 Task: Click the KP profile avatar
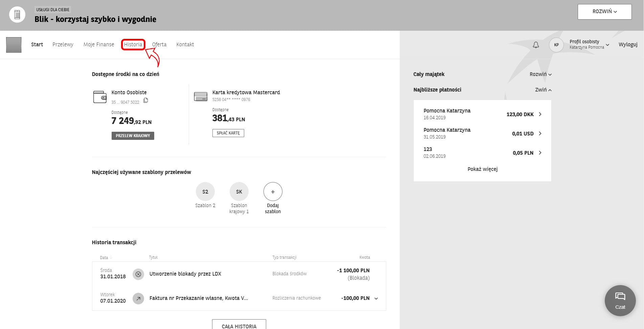tap(556, 45)
